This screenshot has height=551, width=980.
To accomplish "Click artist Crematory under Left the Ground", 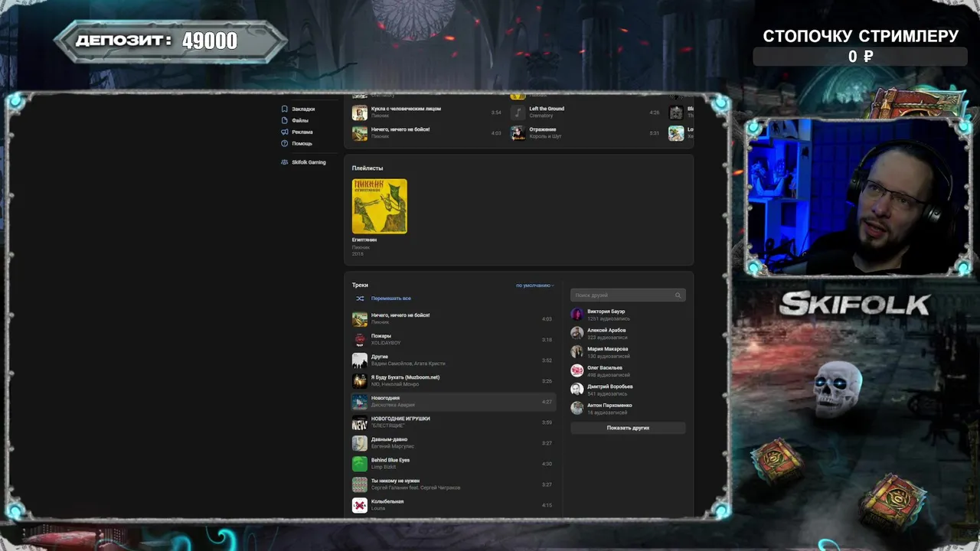I will (541, 116).
